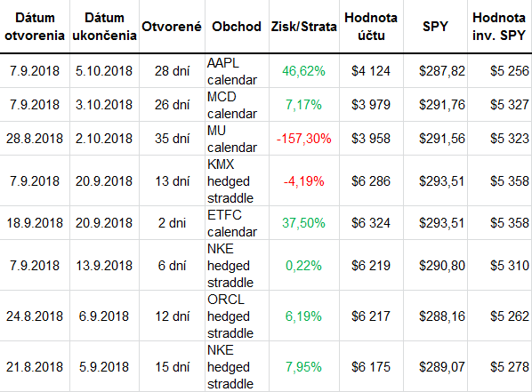The width and height of the screenshot is (532, 392).
Task: Select the Dátum otvorenia column header
Action: 35,27
